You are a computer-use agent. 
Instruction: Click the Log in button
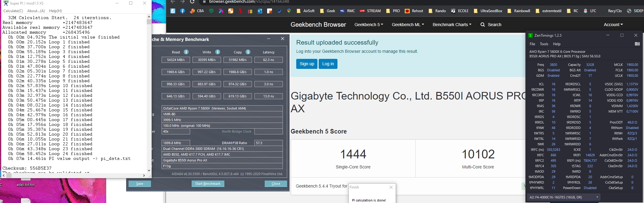coord(328,64)
